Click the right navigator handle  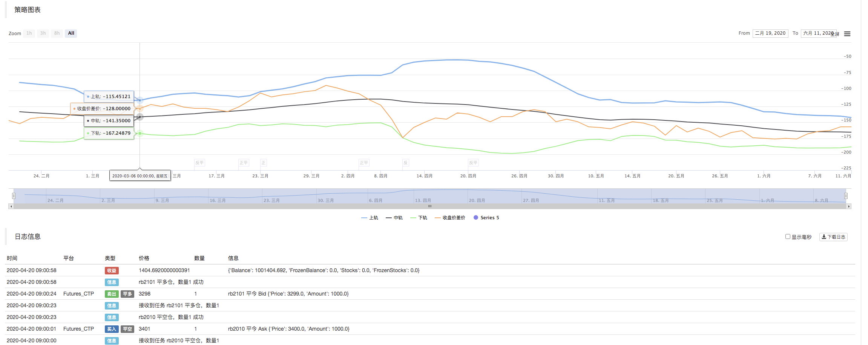click(846, 196)
